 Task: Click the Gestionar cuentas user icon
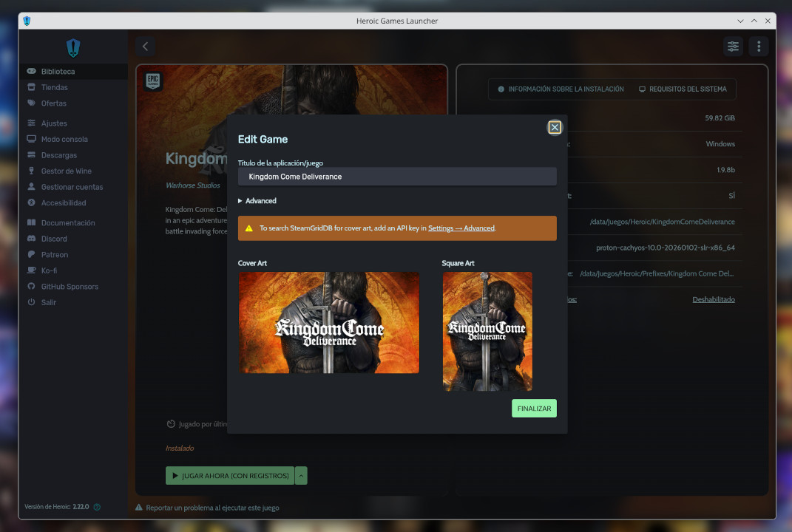31,186
